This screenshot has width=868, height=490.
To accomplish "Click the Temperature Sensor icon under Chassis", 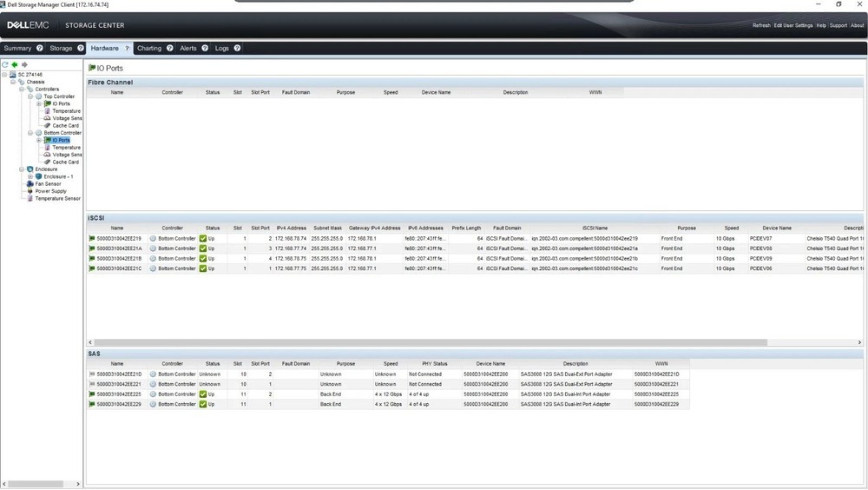I will (x=30, y=198).
